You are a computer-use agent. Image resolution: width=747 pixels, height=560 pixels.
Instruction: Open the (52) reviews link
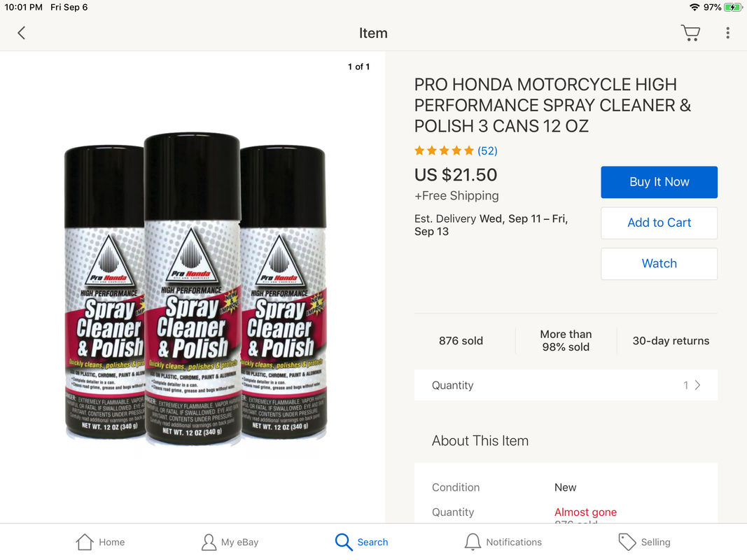click(x=487, y=151)
